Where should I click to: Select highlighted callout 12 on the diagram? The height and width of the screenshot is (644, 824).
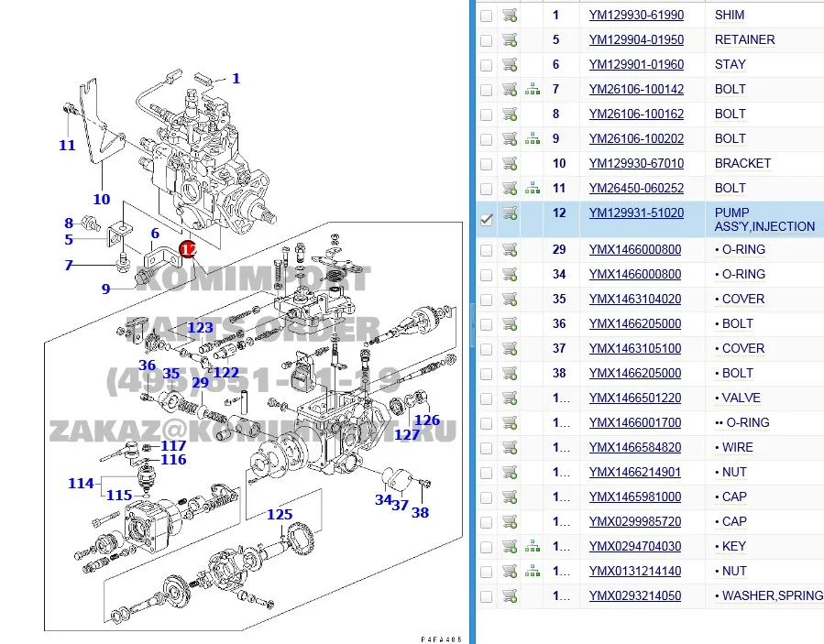pos(187,247)
